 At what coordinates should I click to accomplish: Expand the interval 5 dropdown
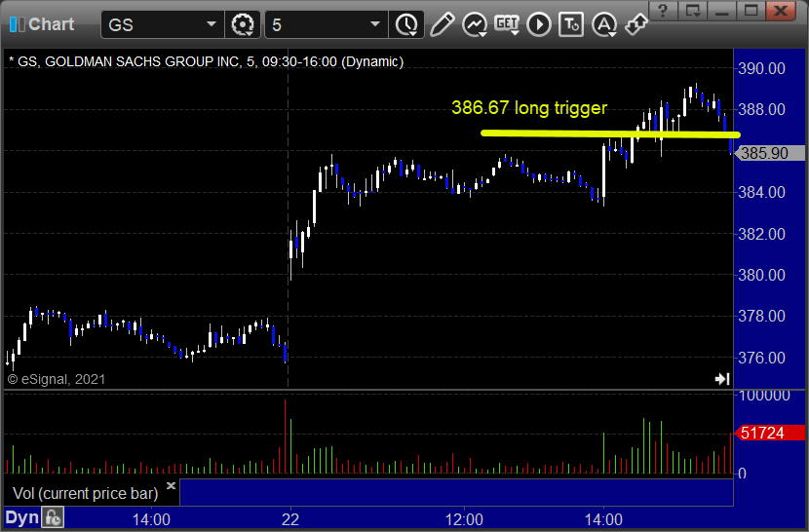click(375, 24)
